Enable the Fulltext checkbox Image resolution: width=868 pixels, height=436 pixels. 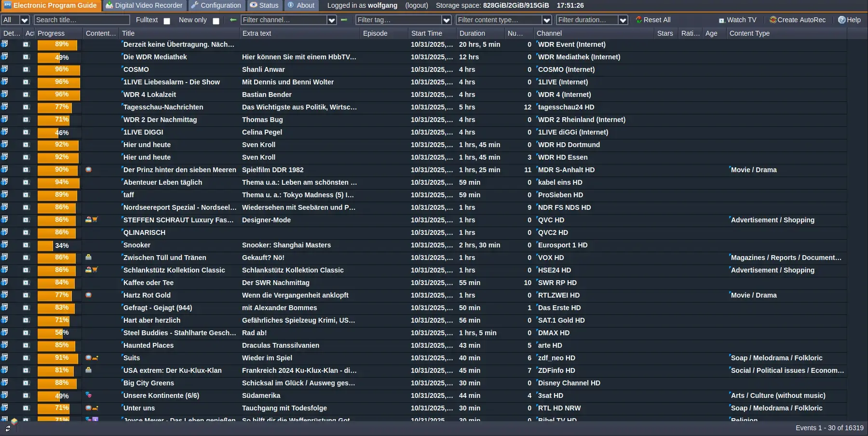click(167, 21)
